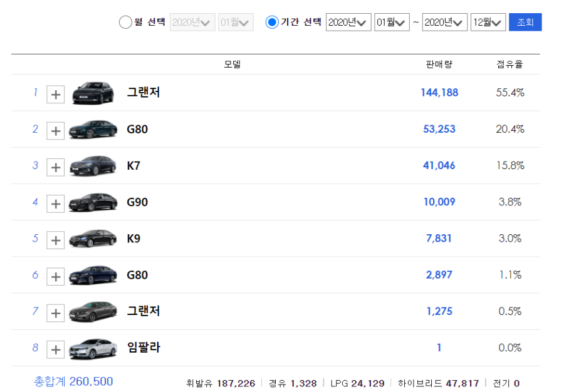Expand rank 4 G90 row with plus

click(x=55, y=204)
